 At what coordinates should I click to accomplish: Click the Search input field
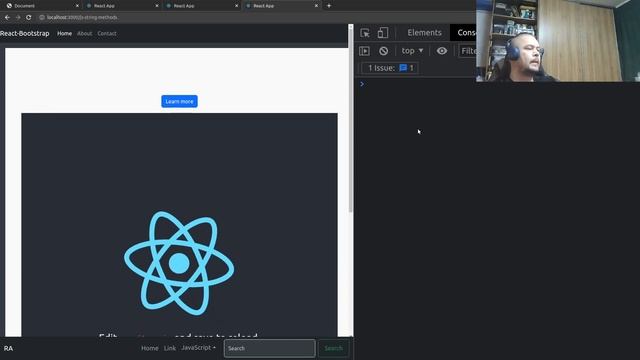[269, 348]
